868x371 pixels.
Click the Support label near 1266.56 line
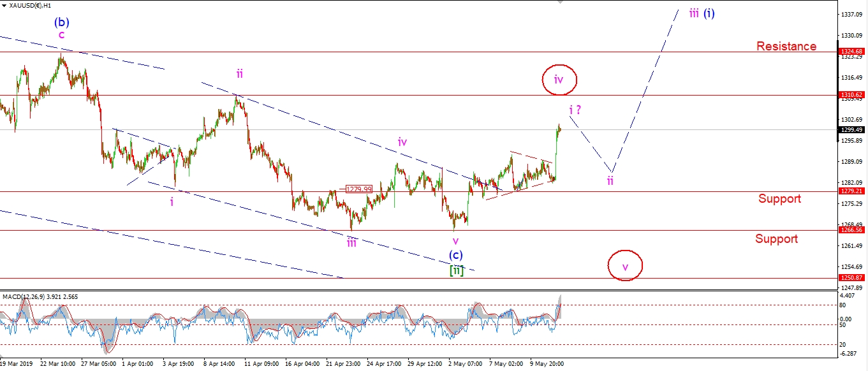pos(776,239)
